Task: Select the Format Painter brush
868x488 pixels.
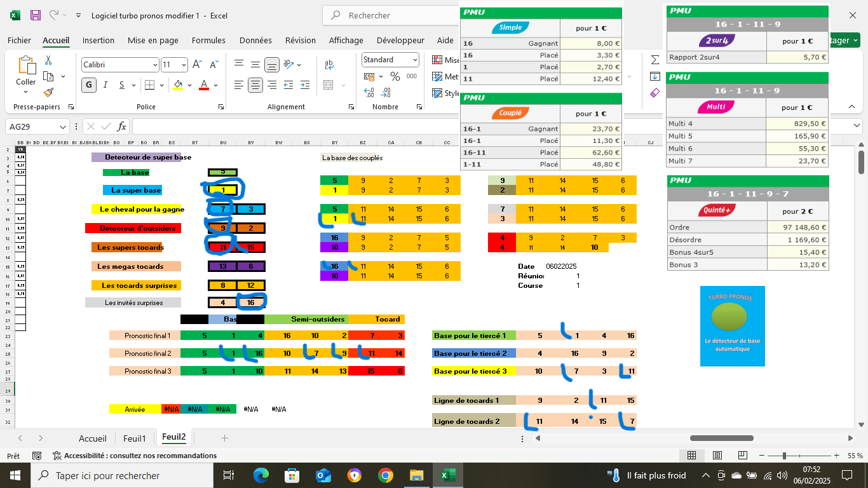Action: [48, 92]
